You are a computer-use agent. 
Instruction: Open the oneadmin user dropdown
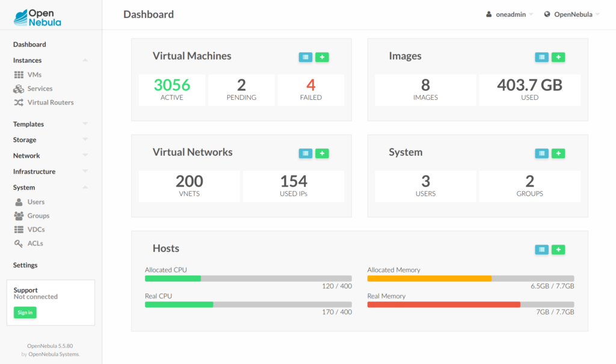(510, 14)
